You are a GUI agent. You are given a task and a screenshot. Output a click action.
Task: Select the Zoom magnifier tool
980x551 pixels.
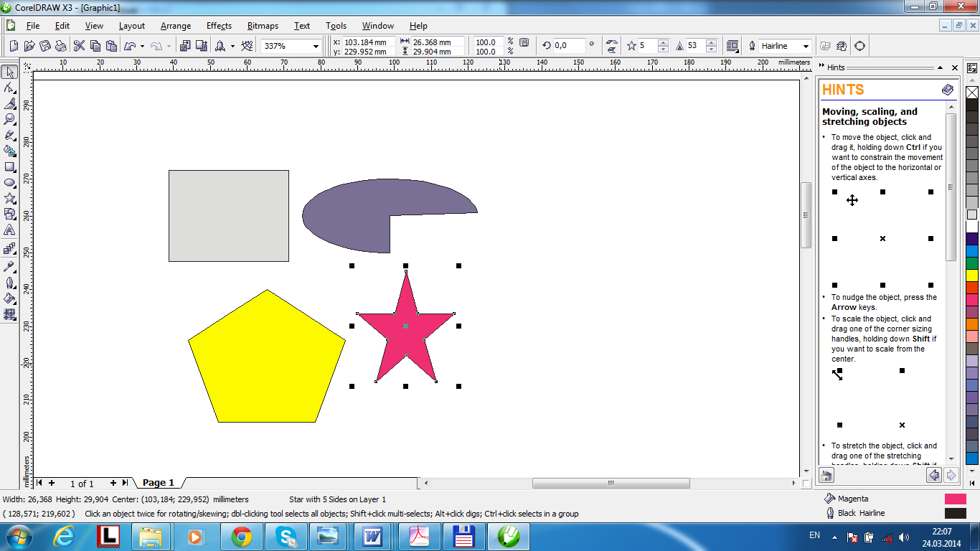tap(9, 119)
